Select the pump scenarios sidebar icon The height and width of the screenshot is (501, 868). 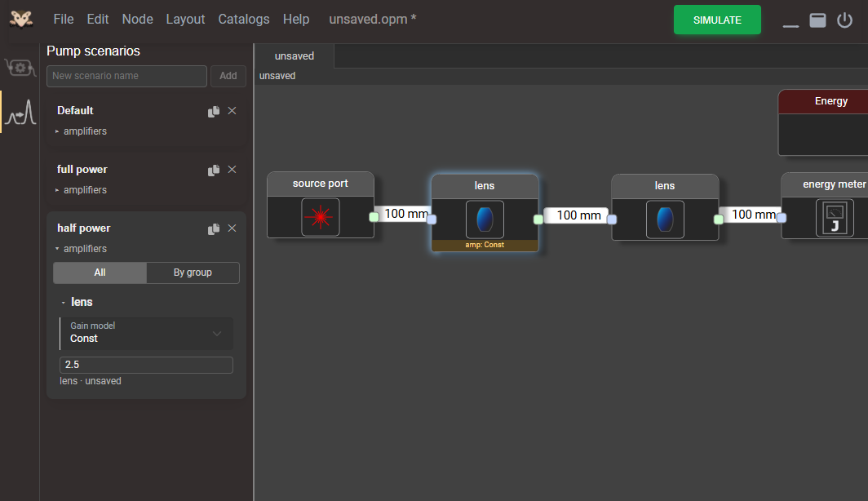pos(20,112)
